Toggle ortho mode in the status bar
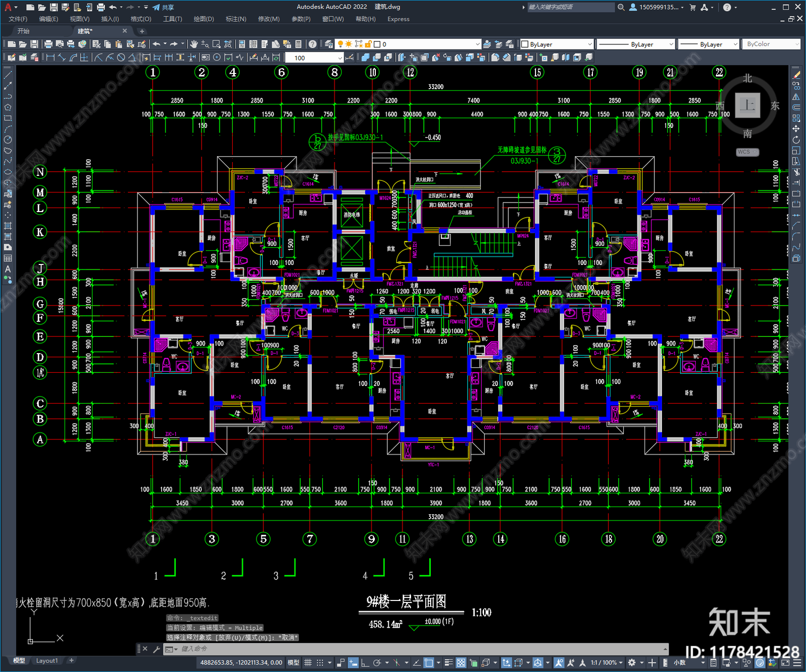This screenshot has width=806, height=672. (x=365, y=662)
